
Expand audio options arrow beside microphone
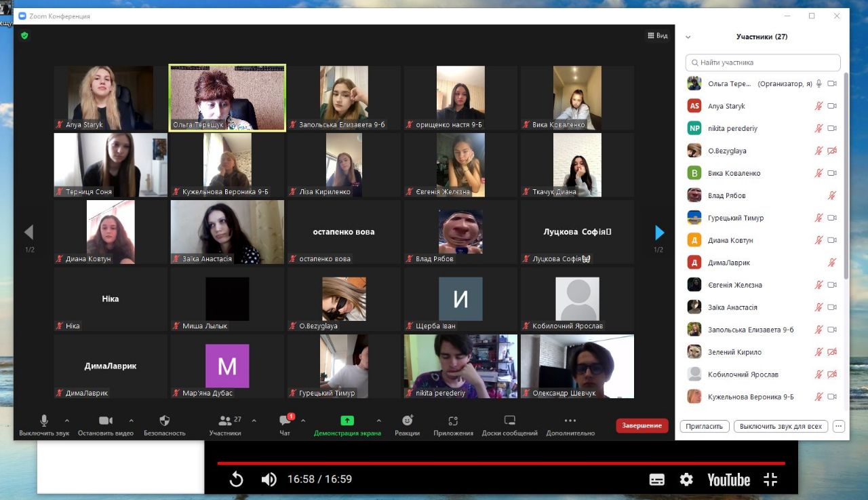[66, 421]
